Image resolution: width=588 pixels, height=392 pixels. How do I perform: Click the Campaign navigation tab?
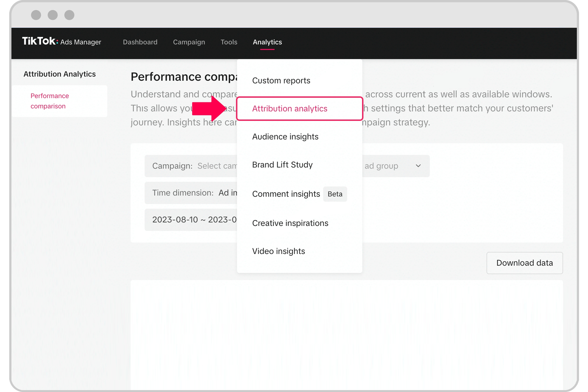tap(189, 42)
